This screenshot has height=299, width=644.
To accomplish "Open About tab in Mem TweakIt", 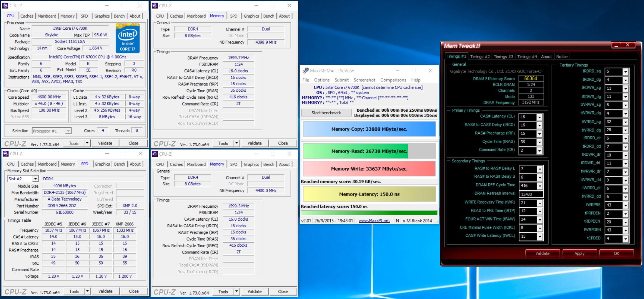I will 546,56.
